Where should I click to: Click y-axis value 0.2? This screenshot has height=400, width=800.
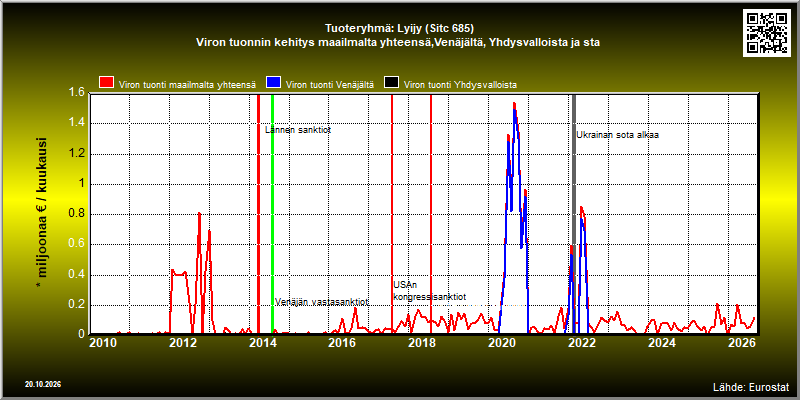[x=77, y=305]
